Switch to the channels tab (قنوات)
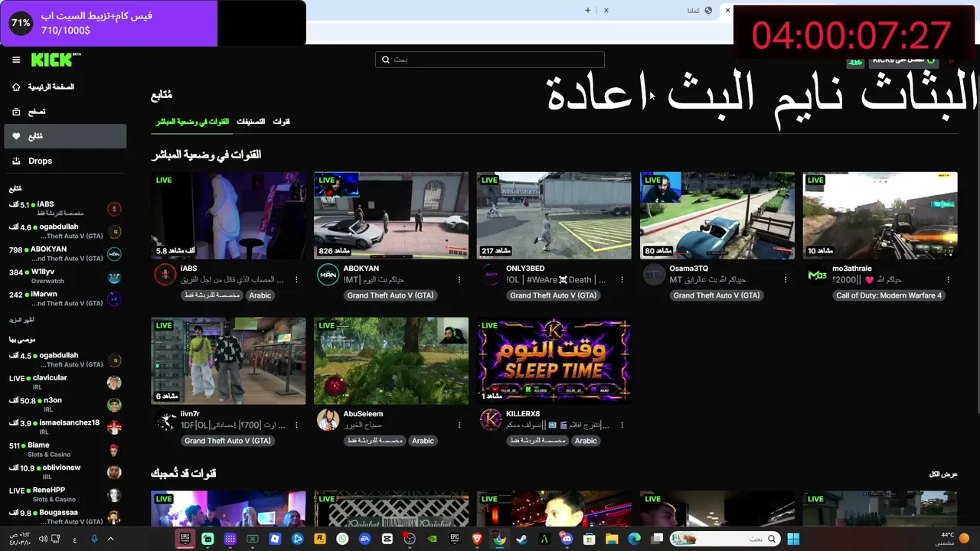The width and height of the screenshot is (980, 551). pyautogui.click(x=282, y=122)
